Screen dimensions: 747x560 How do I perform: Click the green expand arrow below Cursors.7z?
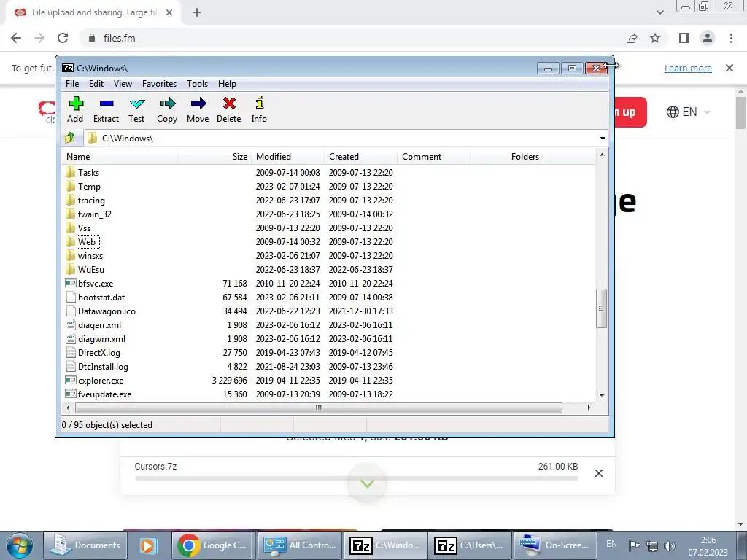click(367, 484)
